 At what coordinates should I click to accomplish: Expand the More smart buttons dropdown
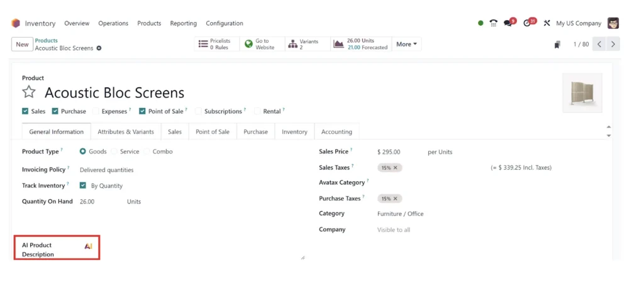(407, 44)
